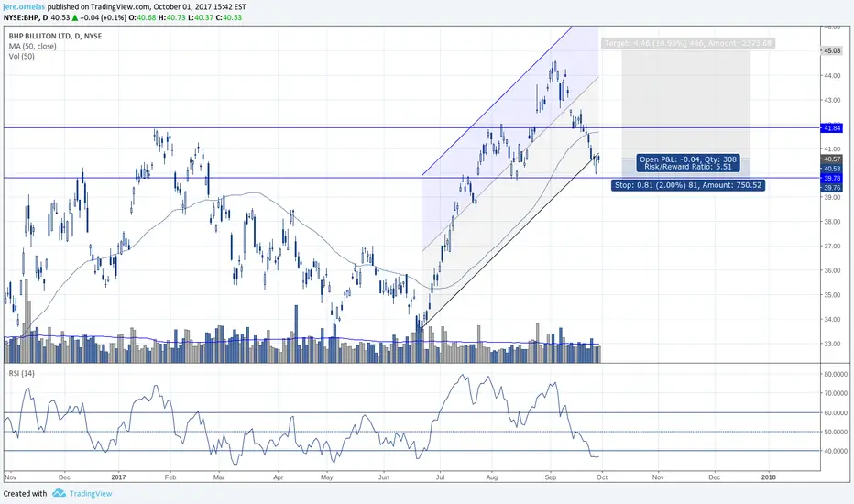The image size is (854, 504).
Task: Click the 38.00 price scale value
Action: pyautogui.click(x=832, y=222)
